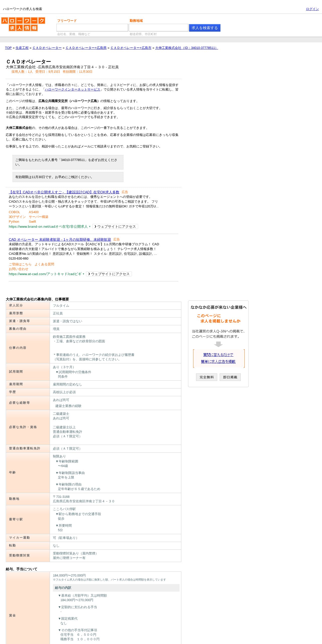322x644 pixels.
Task: Click the 〒731-3168 address text
Action: pos(61,497)
